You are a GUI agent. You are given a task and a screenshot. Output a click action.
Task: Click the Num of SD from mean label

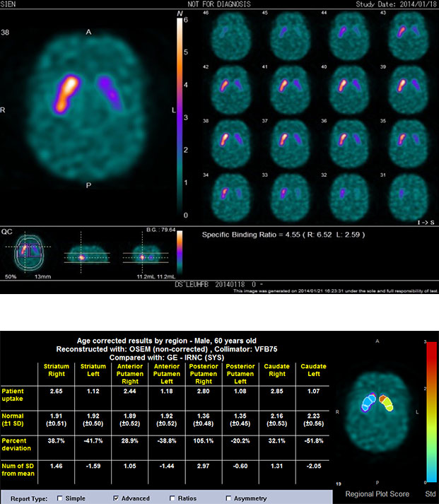pos(18,469)
